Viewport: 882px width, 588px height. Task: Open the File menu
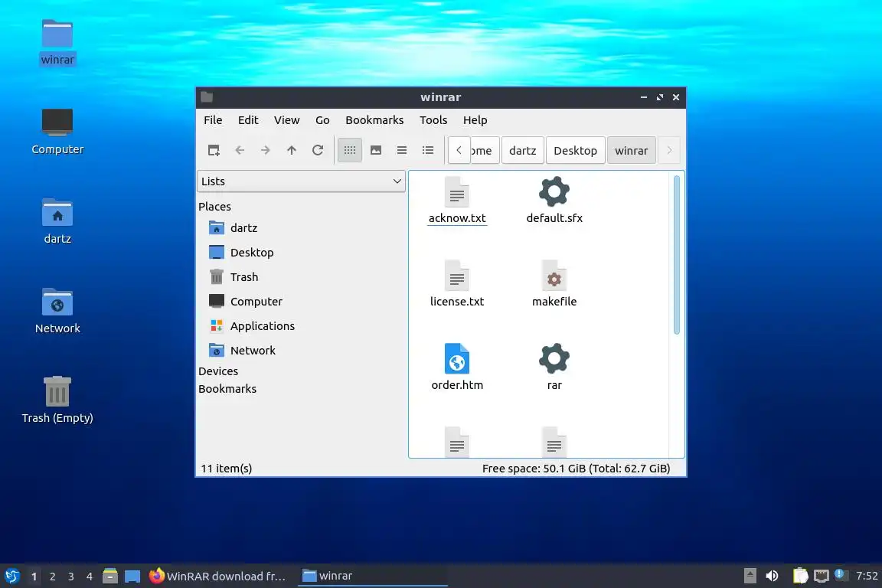tap(213, 120)
